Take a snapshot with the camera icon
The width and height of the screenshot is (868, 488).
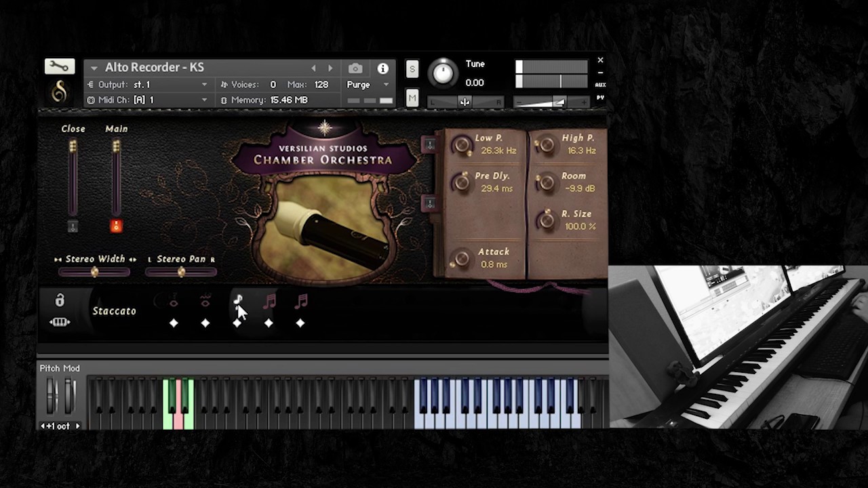(x=355, y=68)
